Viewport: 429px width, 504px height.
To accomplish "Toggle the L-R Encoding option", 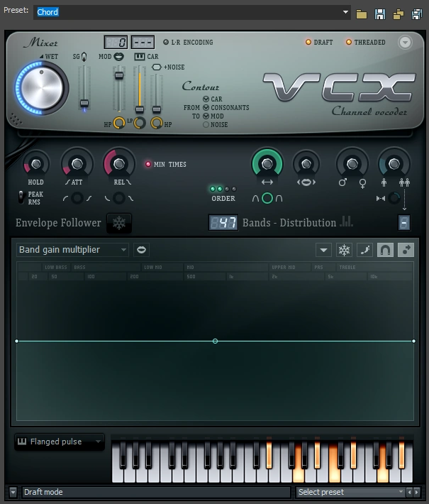I will [188, 42].
